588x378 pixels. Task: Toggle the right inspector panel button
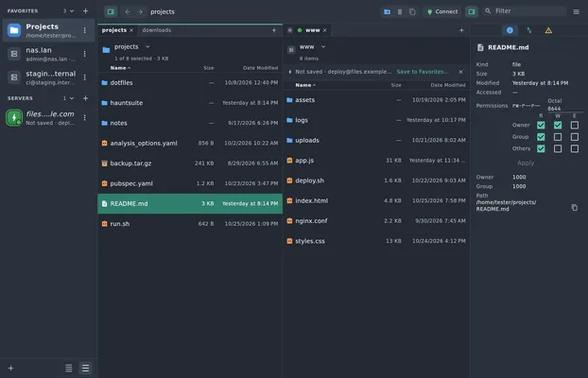coord(472,11)
